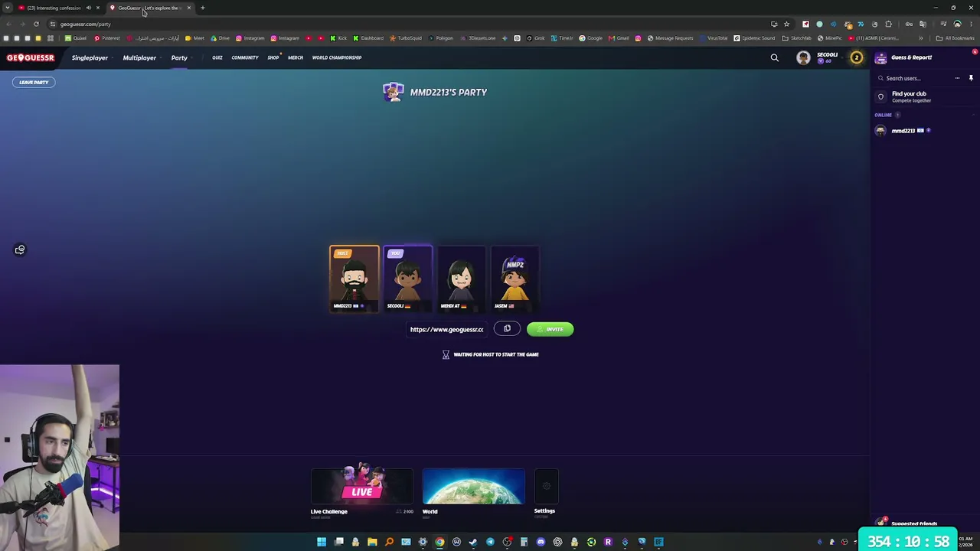Click the emote icon on the left edge
Image resolution: width=980 pixels, height=551 pixels.
[20, 249]
